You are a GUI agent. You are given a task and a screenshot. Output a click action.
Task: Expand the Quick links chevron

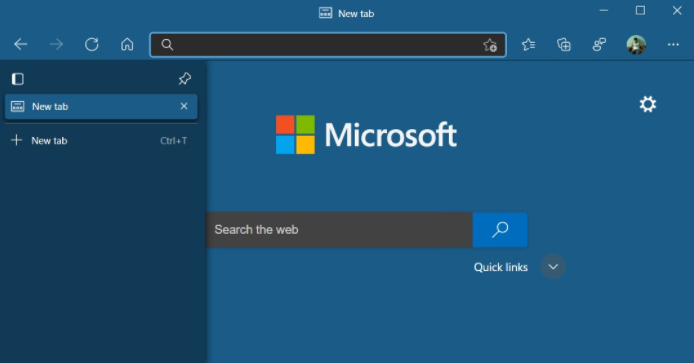(x=553, y=266)
